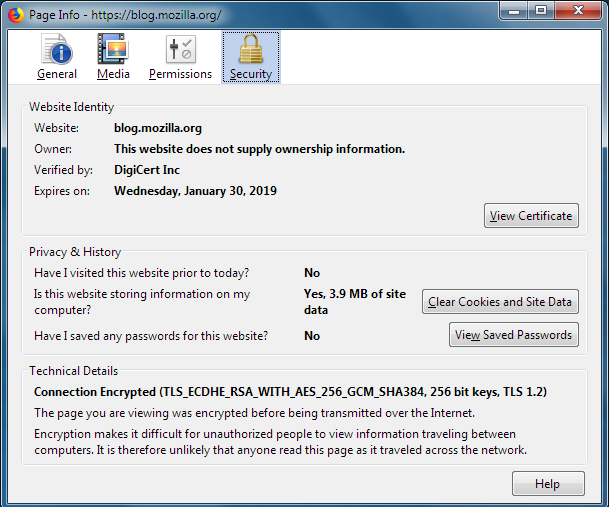Open the General tab icon
This screenshot has width=609, height=507.
(57, 57)
